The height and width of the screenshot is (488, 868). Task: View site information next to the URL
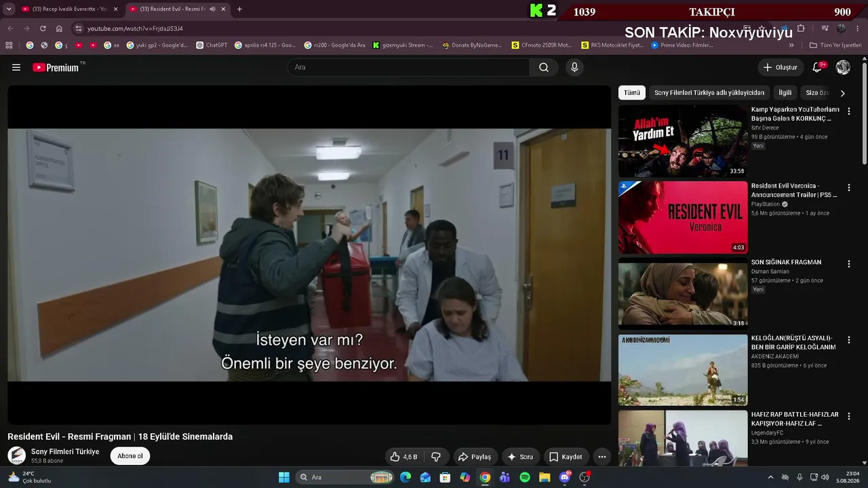[x=78, y=28]
